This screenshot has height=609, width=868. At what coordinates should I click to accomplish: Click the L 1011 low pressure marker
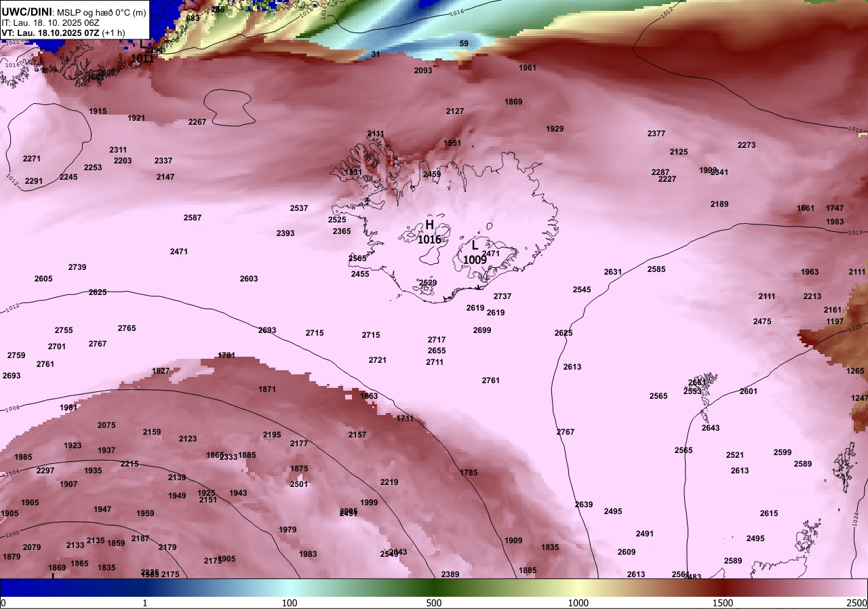(x=142, y=53)
